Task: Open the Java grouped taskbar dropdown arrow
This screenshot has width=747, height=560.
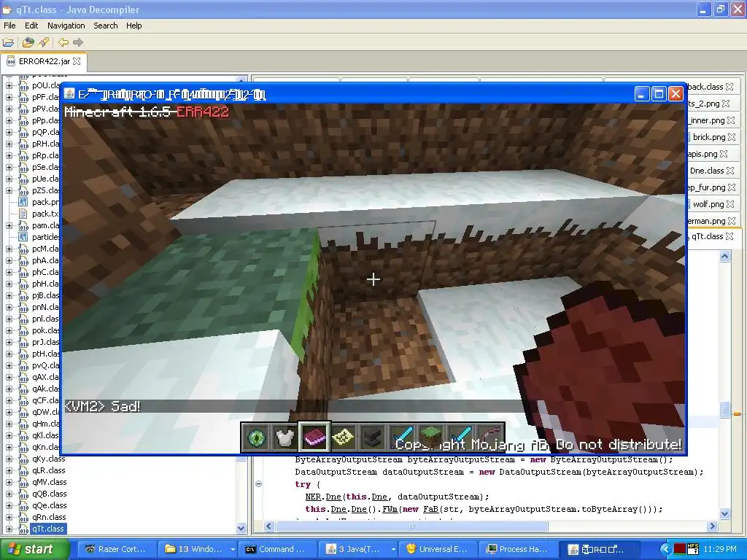Action: pyautogui.click(x=393, y=550)
